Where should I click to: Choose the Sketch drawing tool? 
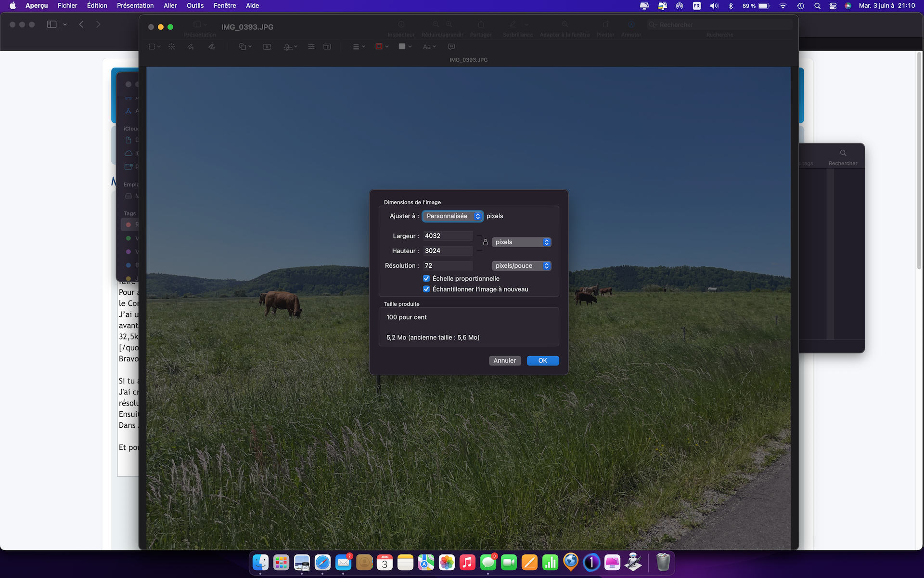(191, 47)
